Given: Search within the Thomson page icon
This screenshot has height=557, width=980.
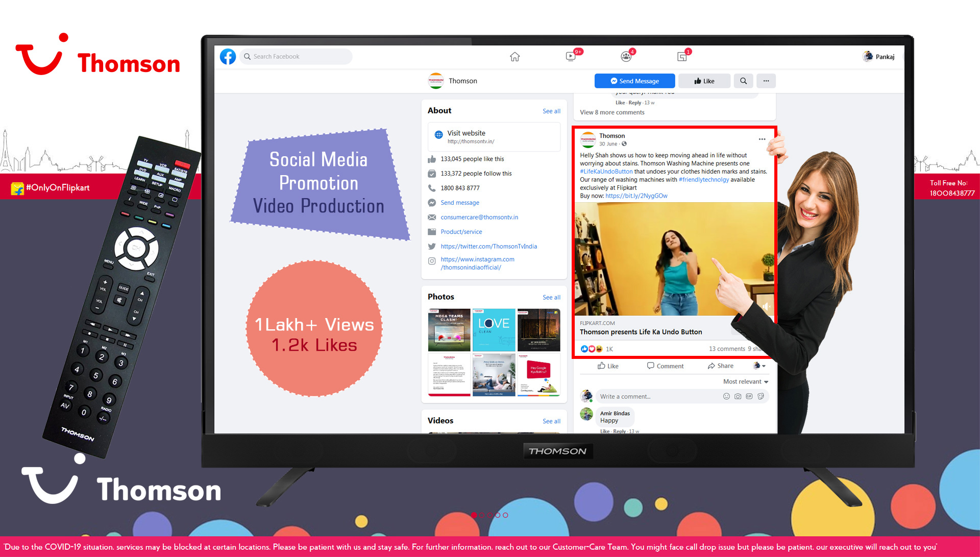Looking at the screenshot, I should coord(743,81).
